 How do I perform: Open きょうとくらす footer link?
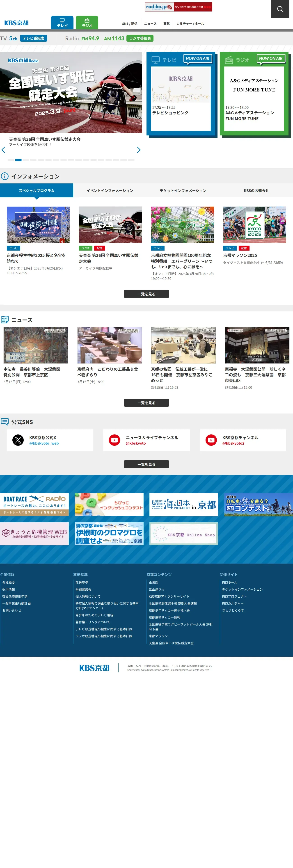(233, 610)
